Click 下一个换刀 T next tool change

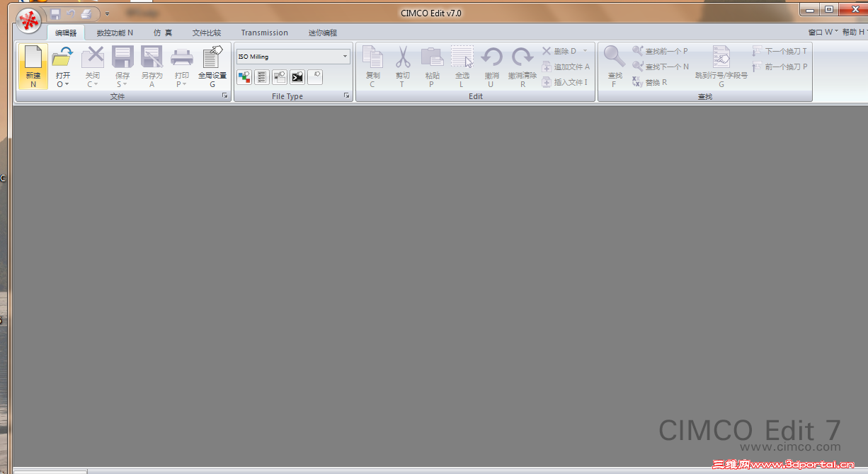click(x=780, y=51)
